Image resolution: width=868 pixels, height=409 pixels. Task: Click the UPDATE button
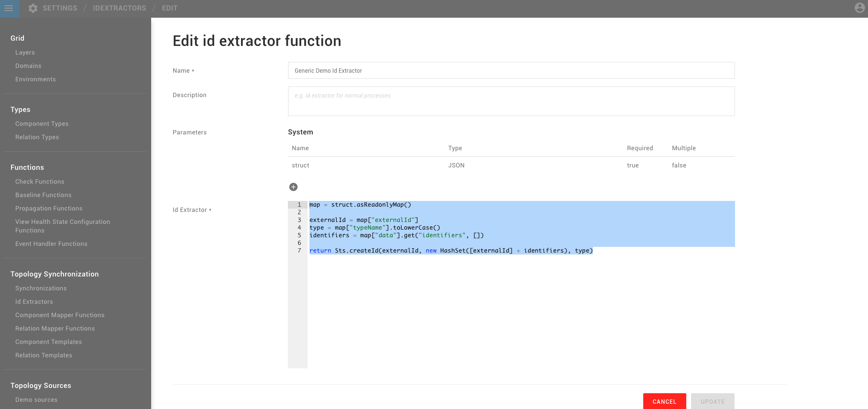click(x=713, y=401)
